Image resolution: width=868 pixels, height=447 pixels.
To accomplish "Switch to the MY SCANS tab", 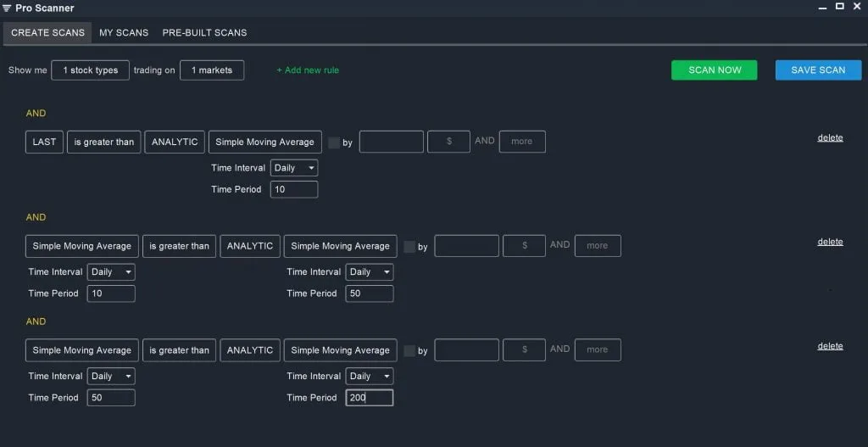I will click(124, 33).
